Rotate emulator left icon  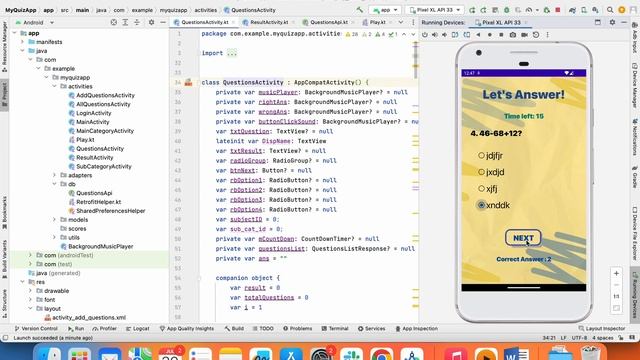click(x=455, y=35)
